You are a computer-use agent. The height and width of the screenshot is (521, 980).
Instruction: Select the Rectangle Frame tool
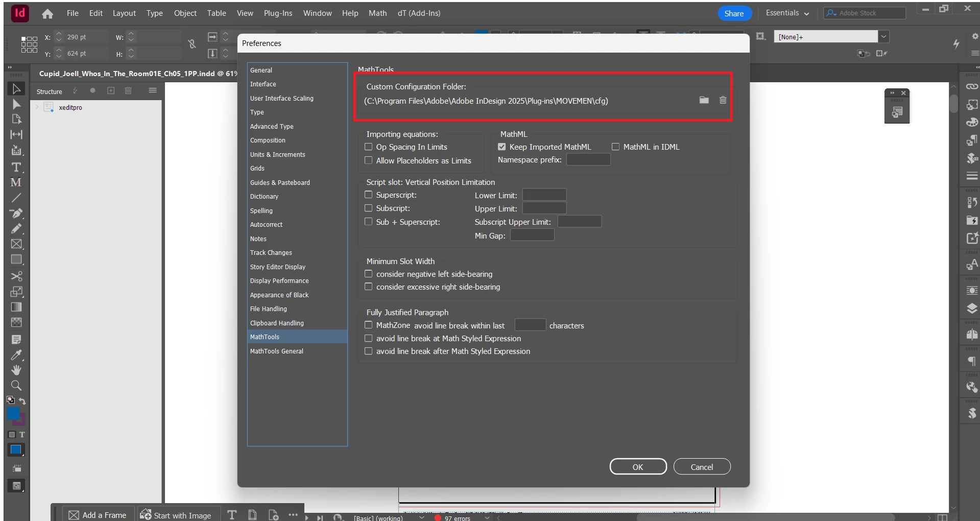[16, 244]
